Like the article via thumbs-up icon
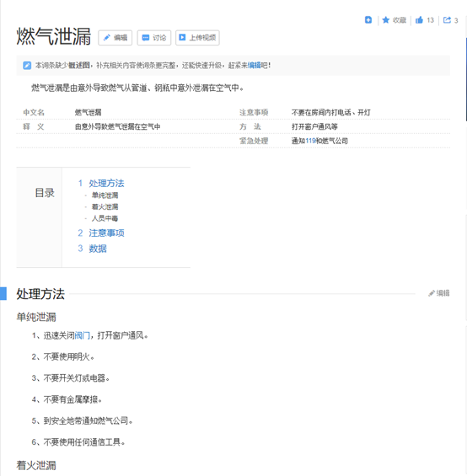Viewport: 467px width, 476px height. click(x=419, y=20)
